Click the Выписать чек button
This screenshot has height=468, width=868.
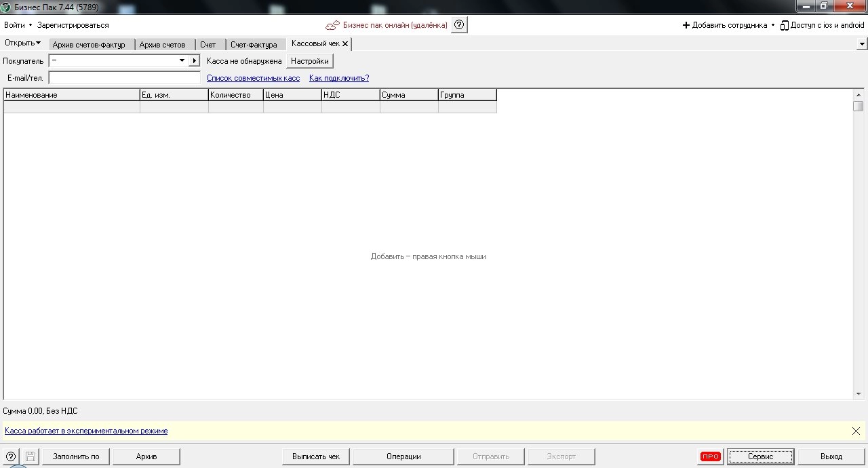(316, 456)
